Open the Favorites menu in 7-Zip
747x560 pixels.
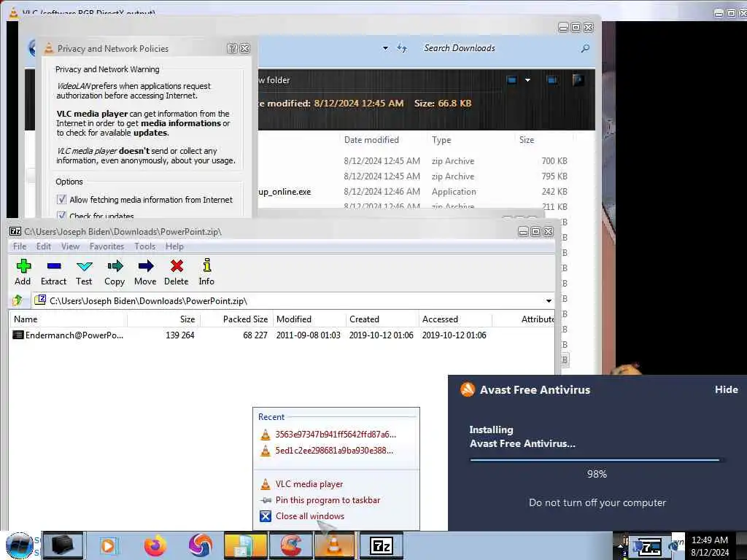(x=107, y=246)
